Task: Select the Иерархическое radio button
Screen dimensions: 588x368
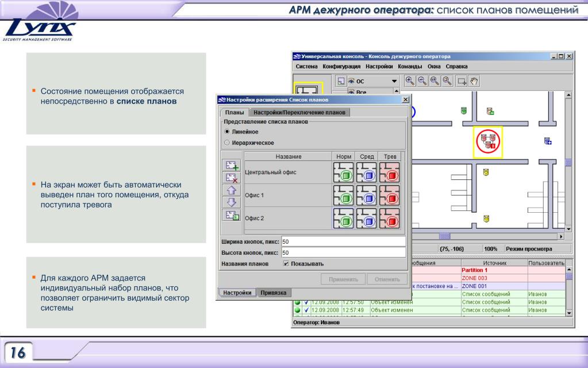Action: click(x=227, y=143)
